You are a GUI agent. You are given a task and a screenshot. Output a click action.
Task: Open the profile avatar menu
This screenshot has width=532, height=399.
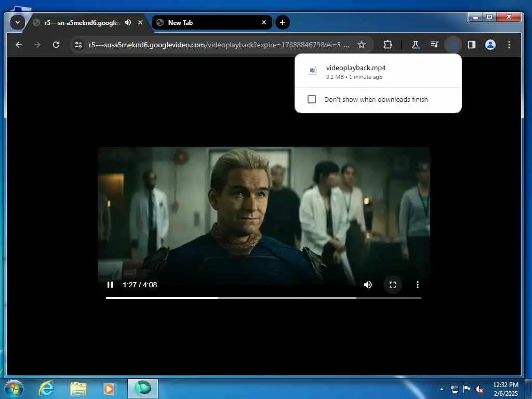point(490,45)
